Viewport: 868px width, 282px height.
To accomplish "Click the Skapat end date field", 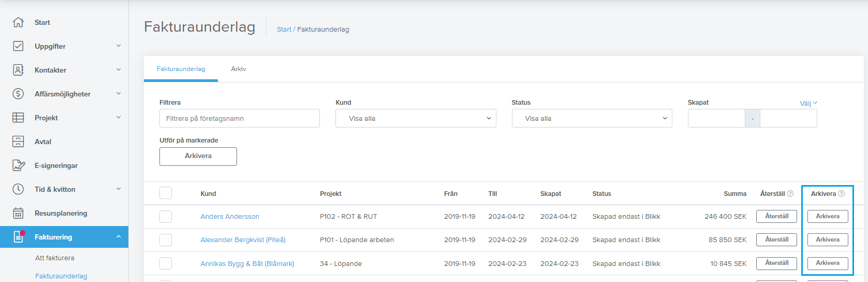I will point(789,118).
